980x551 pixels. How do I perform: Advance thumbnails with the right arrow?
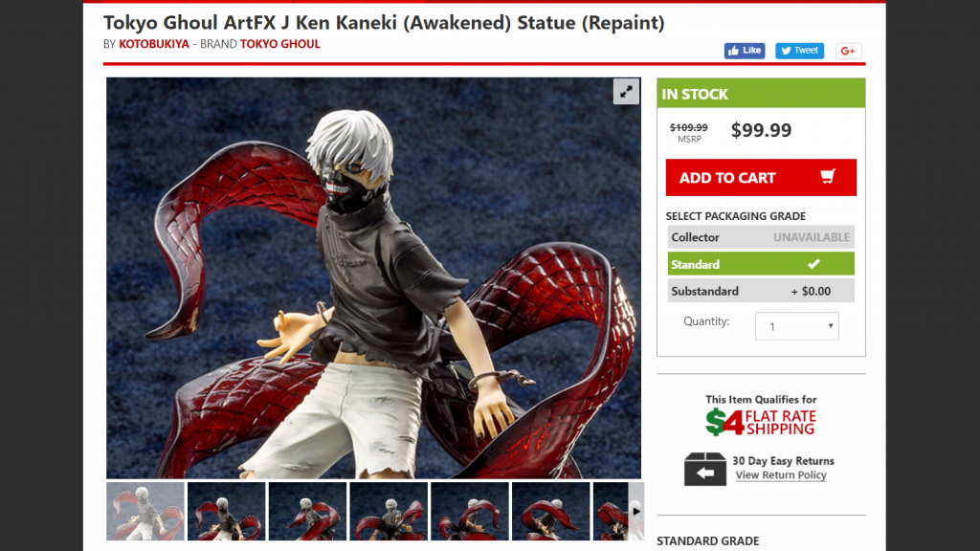(x=635, y=511)
